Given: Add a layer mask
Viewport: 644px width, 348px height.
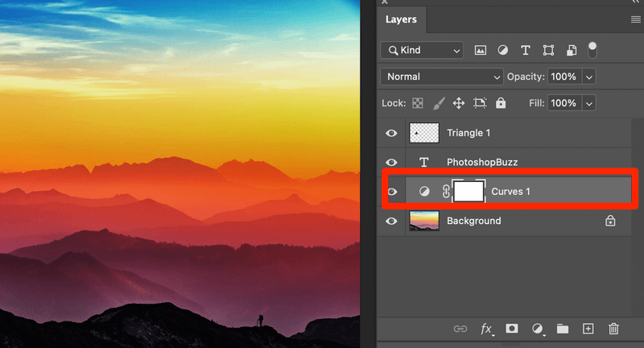Looking at the screenshot, I should pyautogui.click(x=511, y=329).
